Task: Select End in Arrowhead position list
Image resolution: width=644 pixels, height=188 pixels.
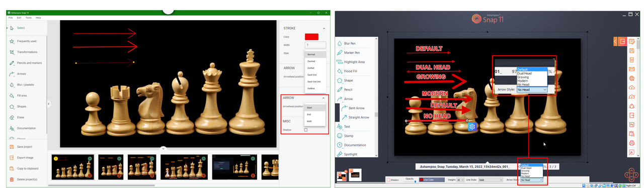Action: (x=315, y=114)
